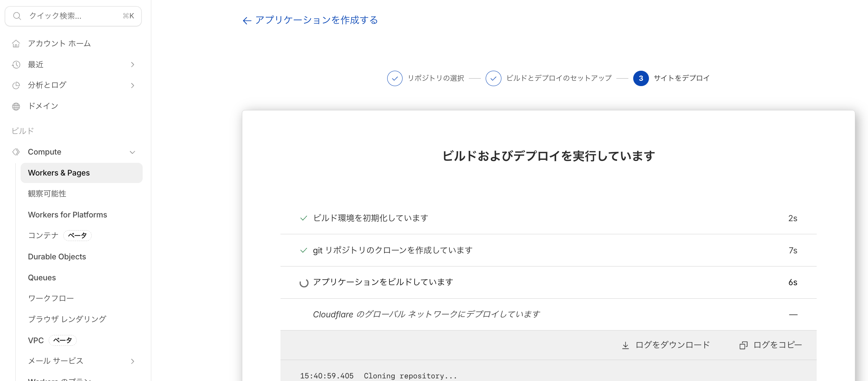
Task: Open Workers & Pages in sidebar
Action: tap(59, 173)
